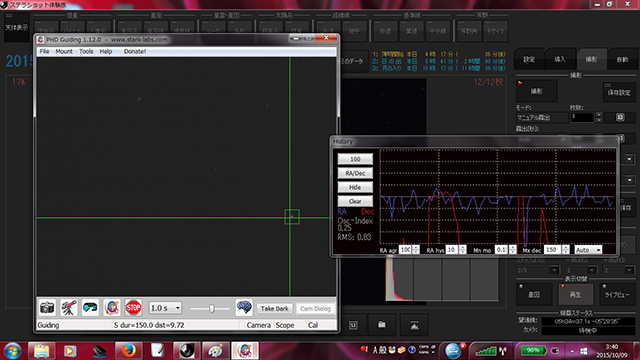The height and width of the screenshot is (360, 640).
Task: Open the media player taskbar icon
Action: coord(70,351)
